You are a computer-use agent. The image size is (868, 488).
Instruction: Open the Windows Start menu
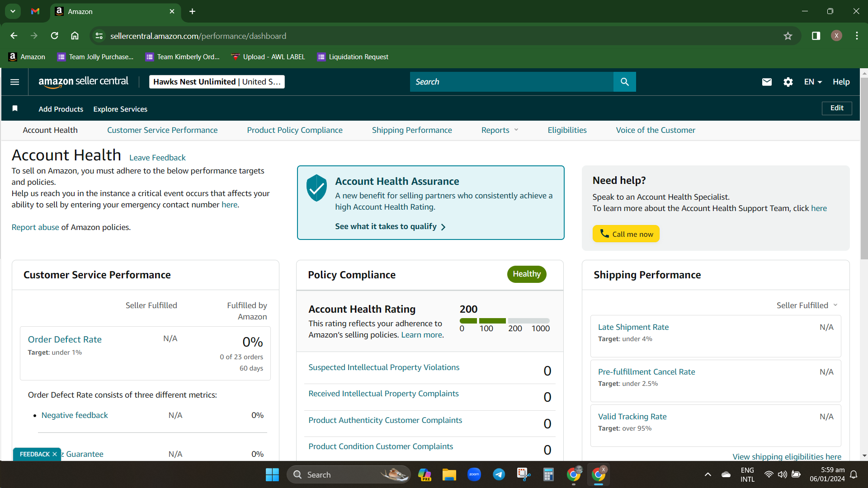[272, 474]
